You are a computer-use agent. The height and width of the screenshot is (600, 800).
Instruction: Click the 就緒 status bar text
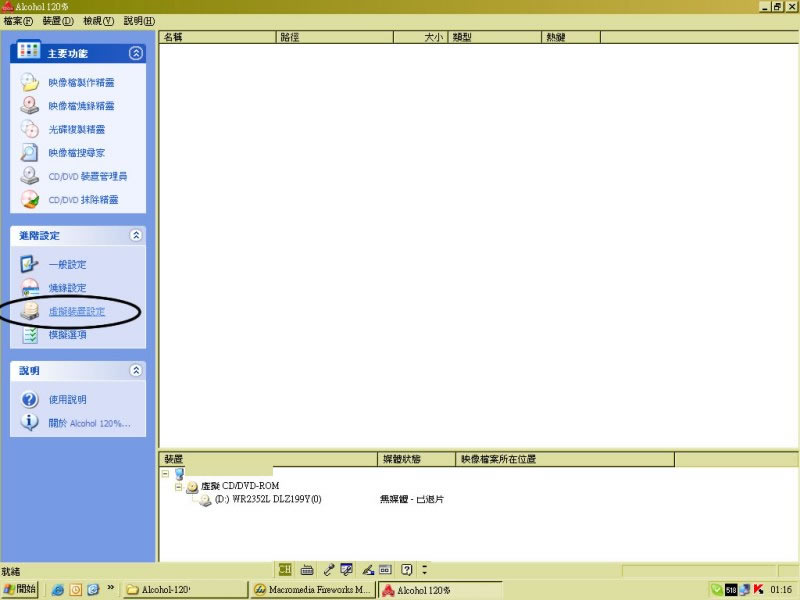(x=11, y=571)
